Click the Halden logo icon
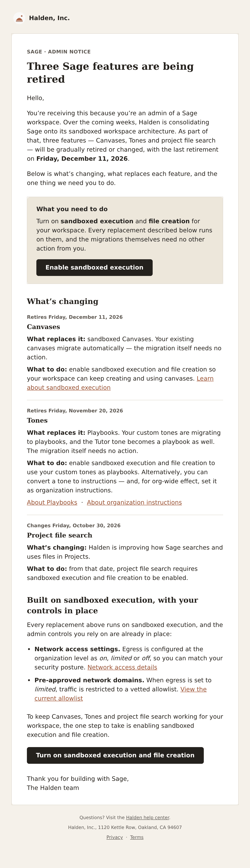This screenshot has width=250, height=868. coord(19,18)
